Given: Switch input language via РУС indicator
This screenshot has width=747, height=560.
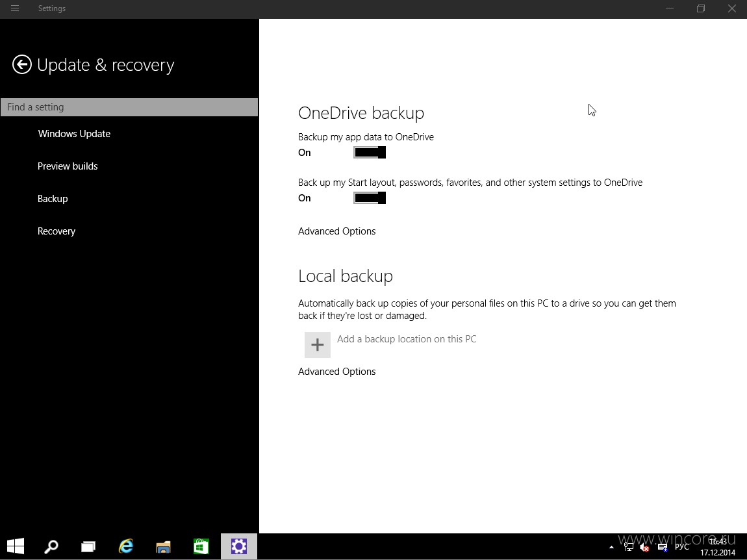Looking at the screenshot, I should (682, 546).
